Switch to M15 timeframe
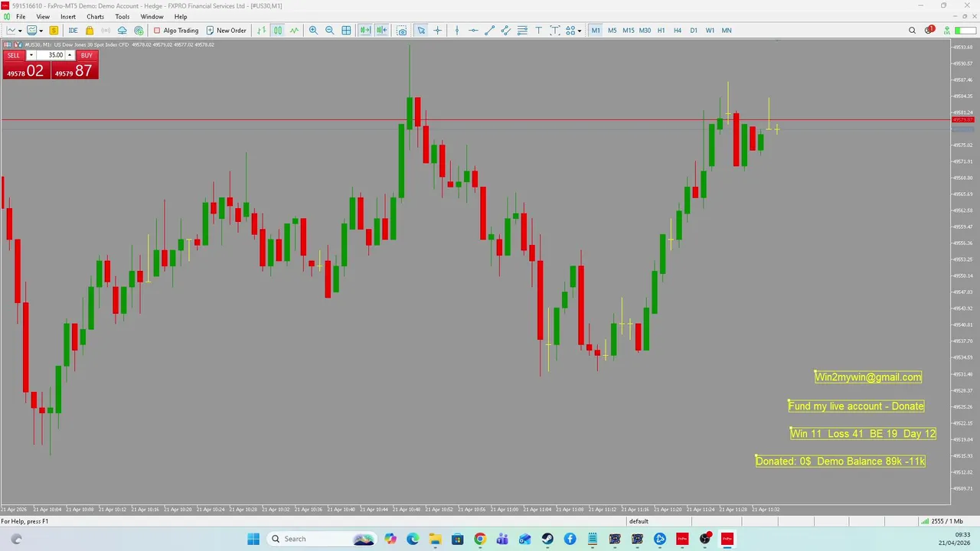 (x=629, y=31)
